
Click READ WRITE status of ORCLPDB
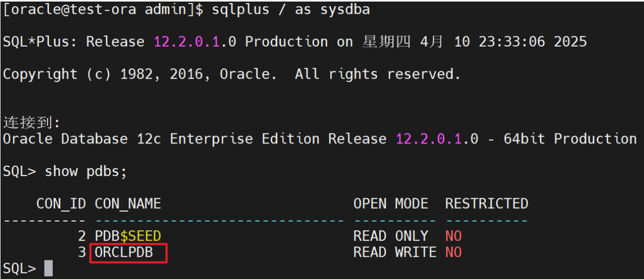[x=394, y=253]
